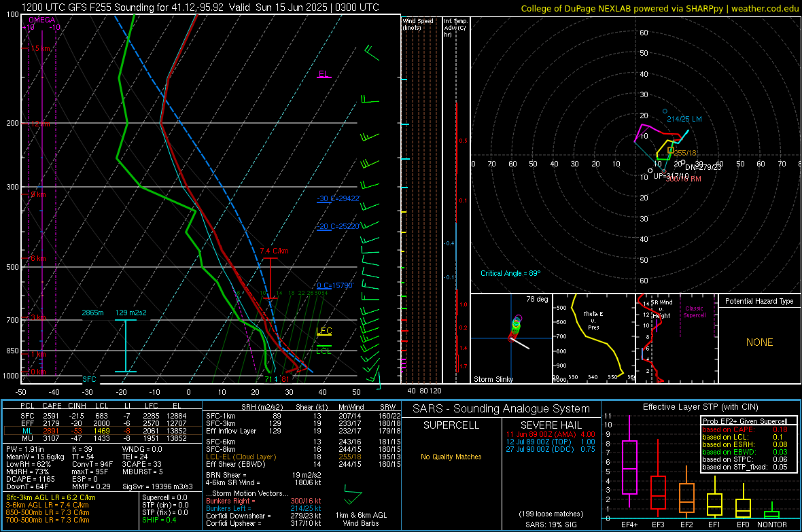The width and height of the screenshot is (802, 532).
Task: Click the 'OMEGA' label on the skew-T
Action: point(42,20)
